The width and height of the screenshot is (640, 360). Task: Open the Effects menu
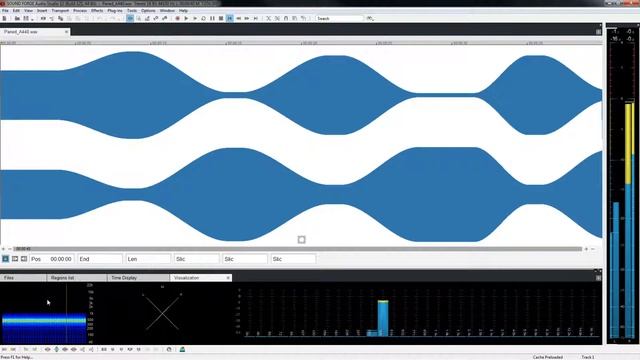click(97, 11)
